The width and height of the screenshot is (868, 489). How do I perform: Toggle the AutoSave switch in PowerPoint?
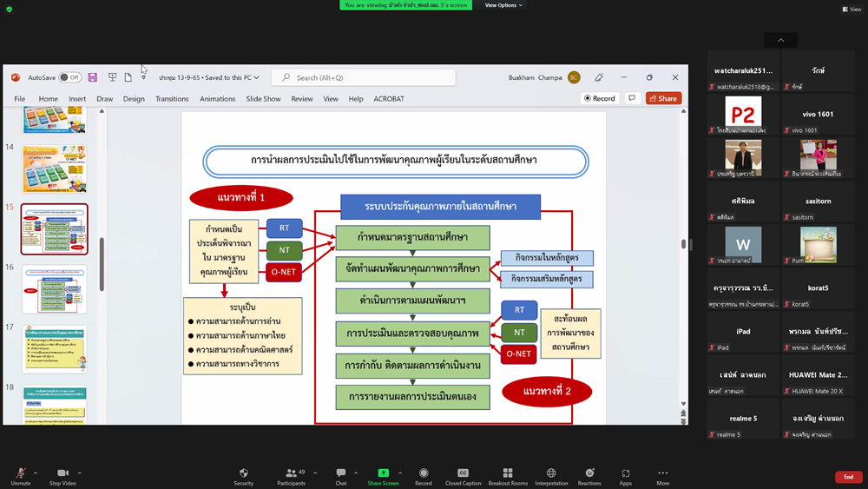point(70,77)
